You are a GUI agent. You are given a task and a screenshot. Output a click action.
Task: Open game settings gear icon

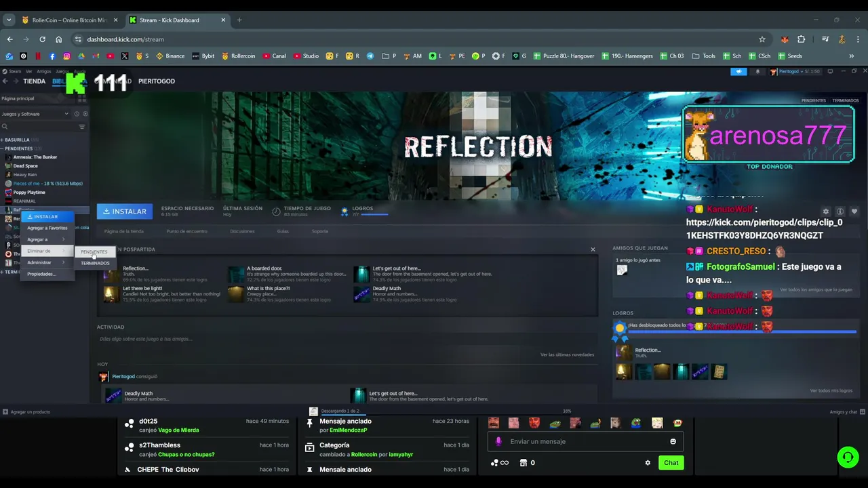pos(825,211)
